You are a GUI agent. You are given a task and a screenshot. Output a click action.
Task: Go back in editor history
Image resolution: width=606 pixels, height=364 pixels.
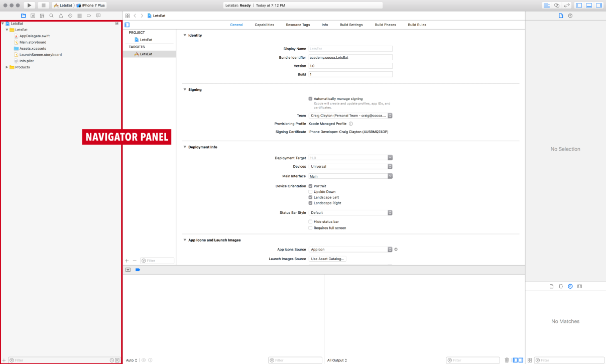(135, 16)
